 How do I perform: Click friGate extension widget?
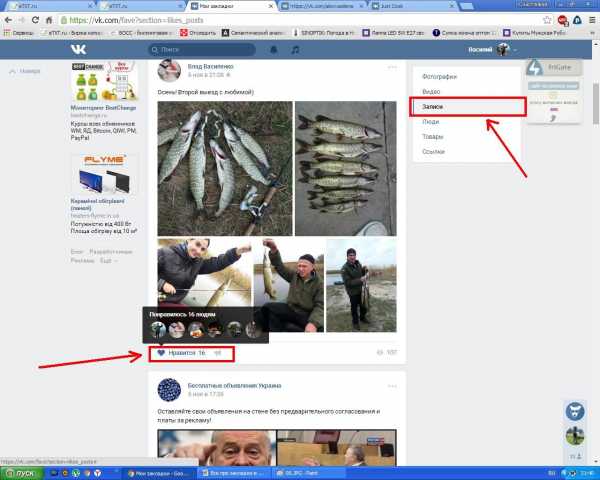click(553, 67)
